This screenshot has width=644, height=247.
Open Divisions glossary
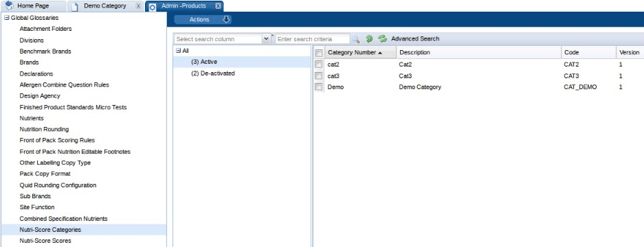pyautogui.click(x=32, y=40)
